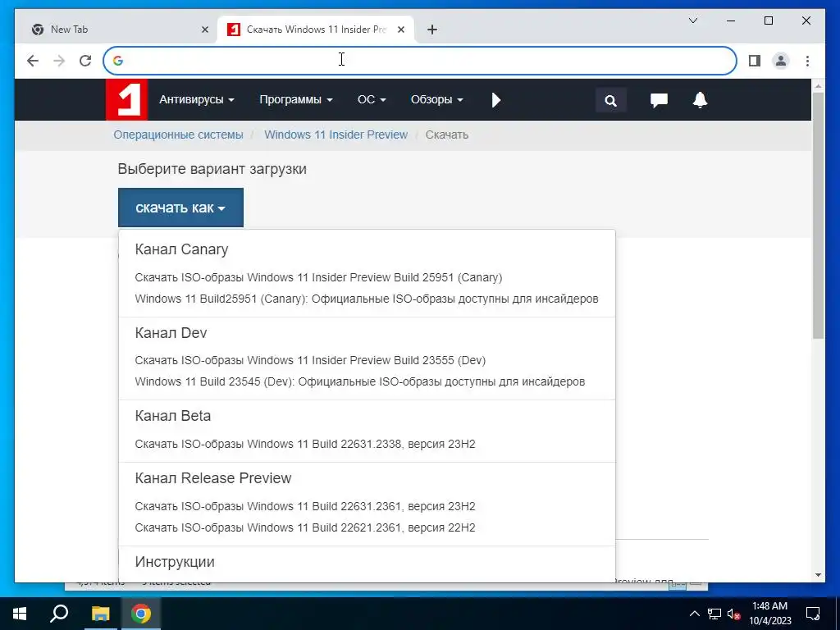The image size is (840, 630).
Task: Click the red site logo icon
Action: coord(126,99)
